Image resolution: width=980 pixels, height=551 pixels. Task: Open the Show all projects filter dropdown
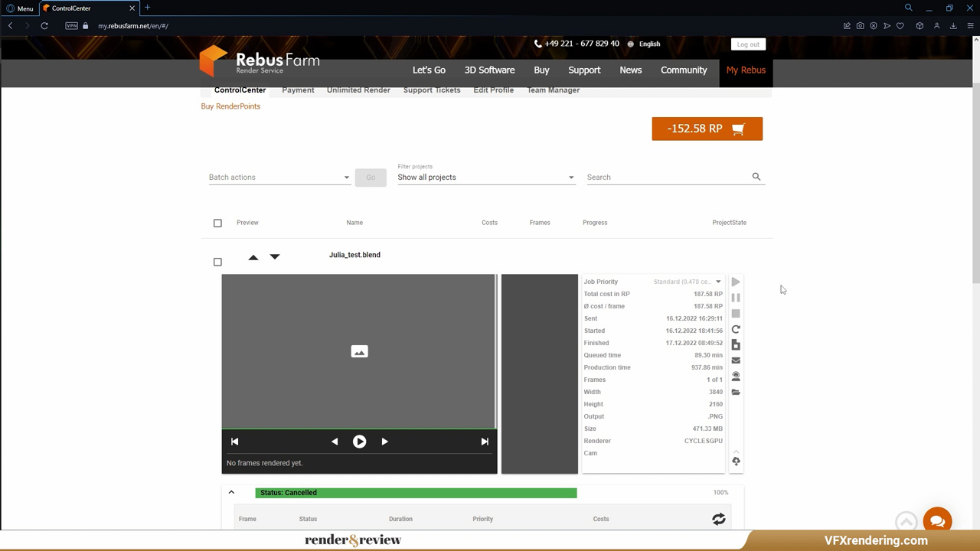(x=486, y=177)
